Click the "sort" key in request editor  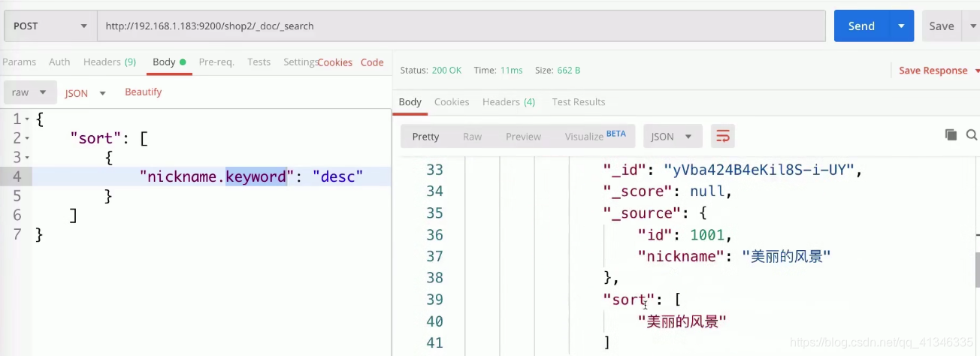[x=96, y=138]
